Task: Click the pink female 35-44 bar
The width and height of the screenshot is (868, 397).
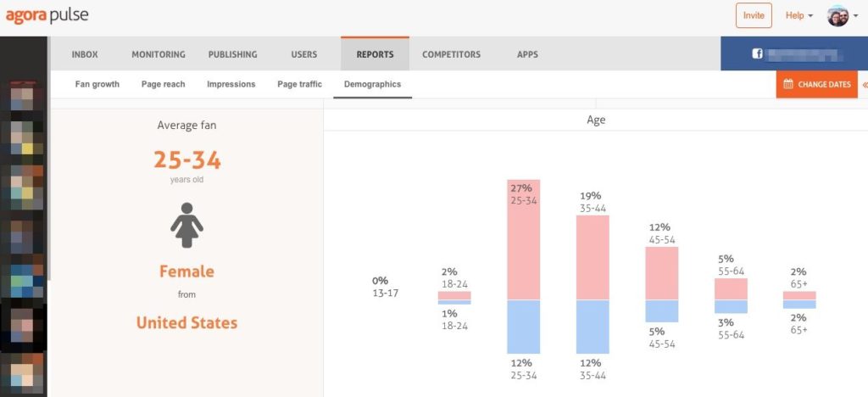Action: click(x=593, y=258)
